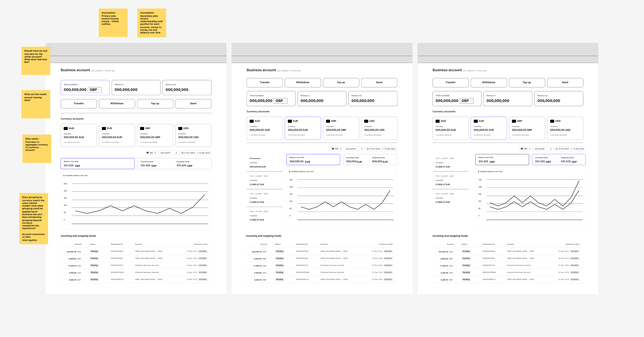Viewport: 644px width, 337px height.
Task: Click the USD flag icon in right wireframe
Action: tap(552, 121)
